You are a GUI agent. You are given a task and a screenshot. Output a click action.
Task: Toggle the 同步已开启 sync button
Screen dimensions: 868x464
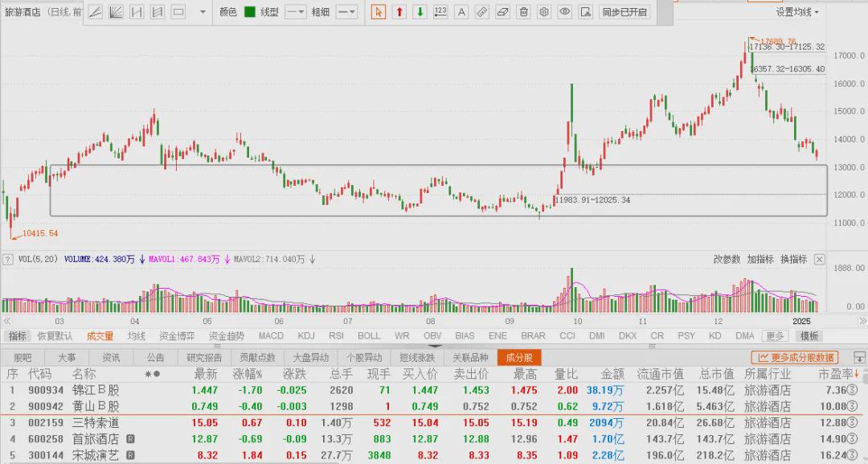point(624,11)
